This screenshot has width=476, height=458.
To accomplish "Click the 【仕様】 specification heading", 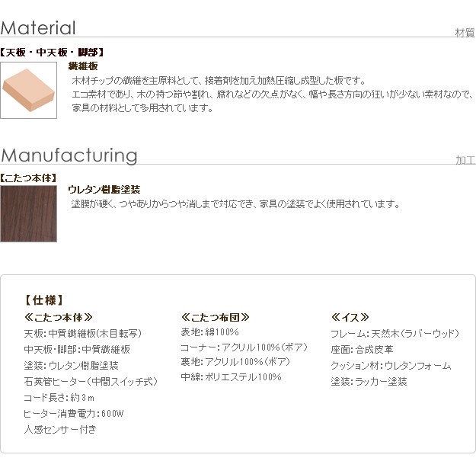I will [x=43, y=300].
